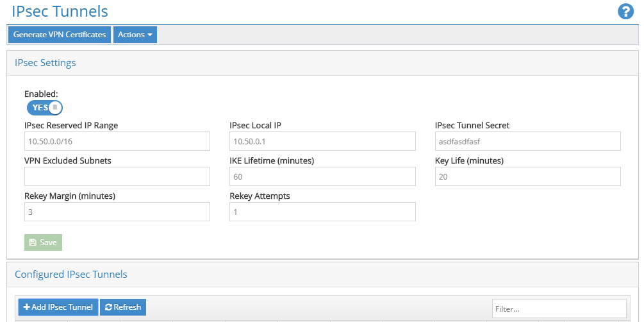The width and height of the screenshot is (644, 322).
Task: Click the Configured IPsec Tunnels header
Action: (71, 275)
